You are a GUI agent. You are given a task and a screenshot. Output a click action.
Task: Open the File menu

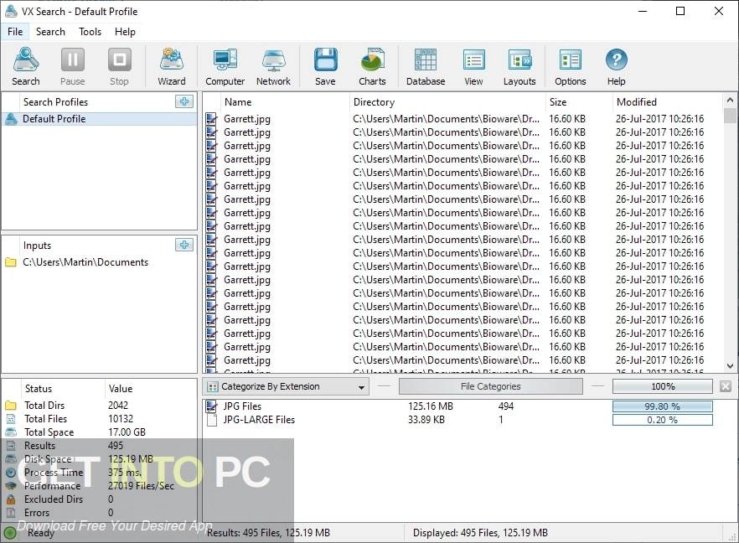coord(15,32)
